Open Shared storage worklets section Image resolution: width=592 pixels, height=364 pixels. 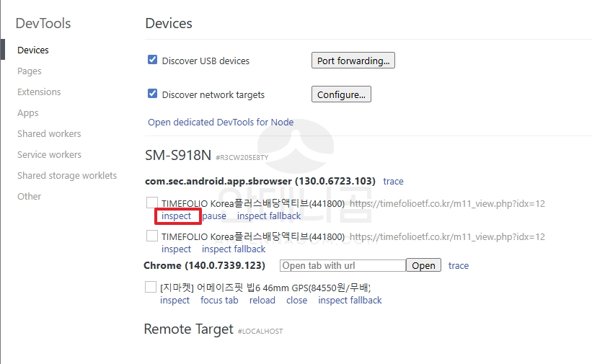67,176
